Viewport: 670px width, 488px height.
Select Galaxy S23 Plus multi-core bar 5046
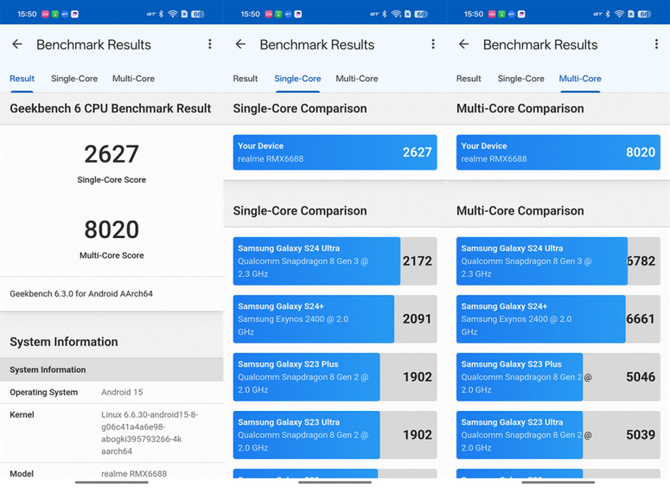558,377
